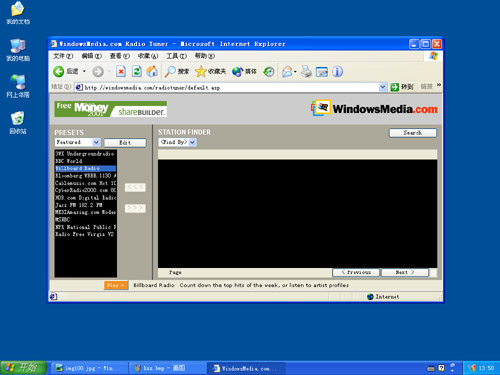The image size is (500, 375).
Task: Click the IE page icon in status bar
Action: tap(53, 296)
